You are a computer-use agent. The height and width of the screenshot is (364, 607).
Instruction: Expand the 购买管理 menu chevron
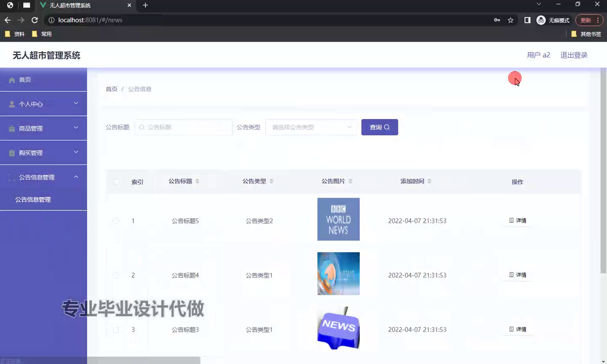(x=76, y=152)
